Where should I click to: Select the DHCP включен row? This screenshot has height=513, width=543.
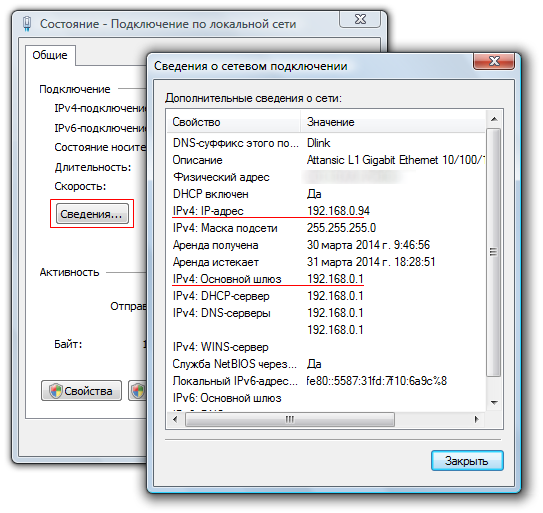326,194
